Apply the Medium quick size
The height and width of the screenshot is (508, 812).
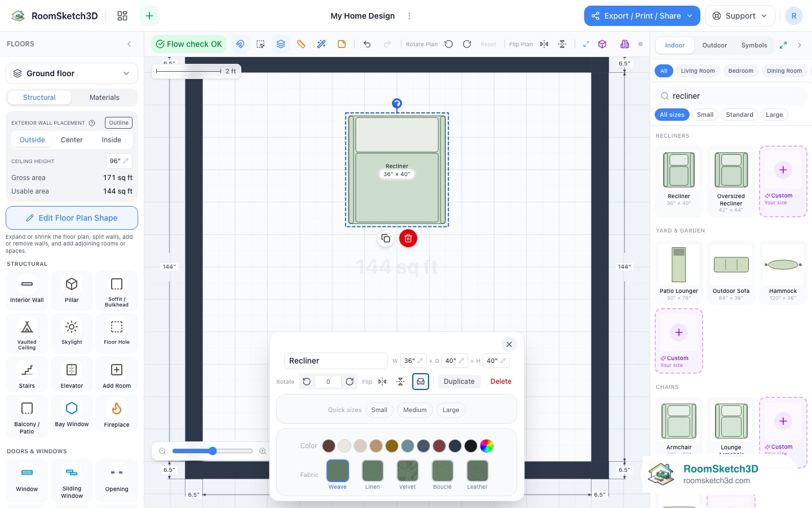pos(415,410)
